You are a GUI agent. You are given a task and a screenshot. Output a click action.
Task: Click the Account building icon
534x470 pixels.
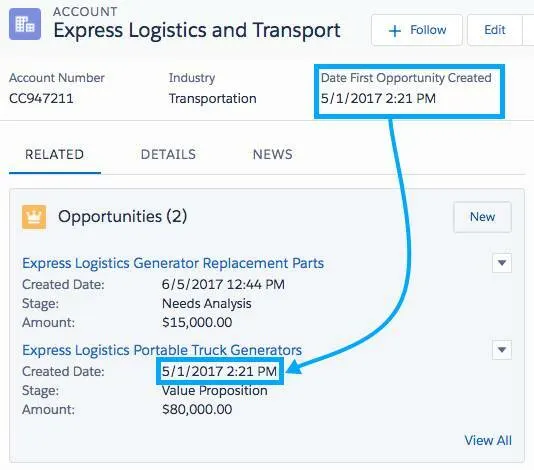pyautogui.click(x=25, y=24)
